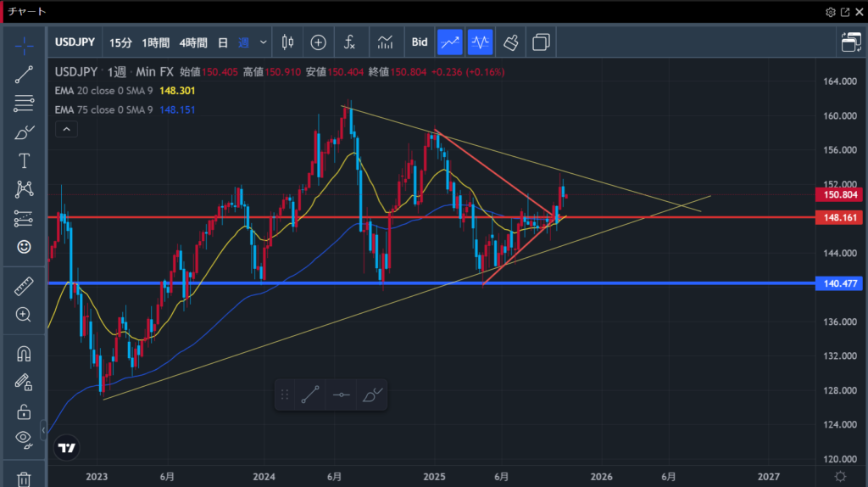Switch to the 15分 timeframe

(120, 42)
